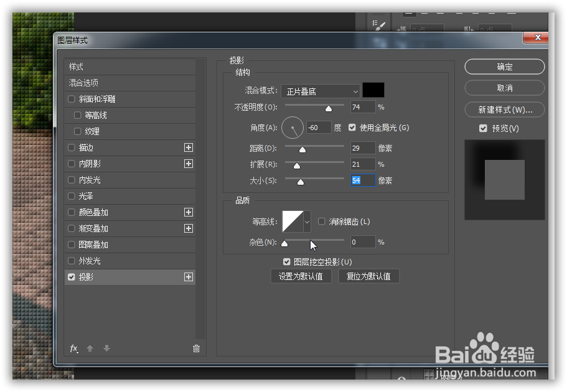
Task: Click the noise value field showing 0
Action: pyautogui.click(x=363, y=242)
